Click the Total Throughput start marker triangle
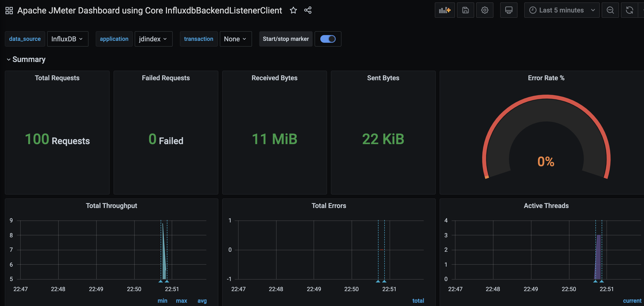 tap(161, 281)
